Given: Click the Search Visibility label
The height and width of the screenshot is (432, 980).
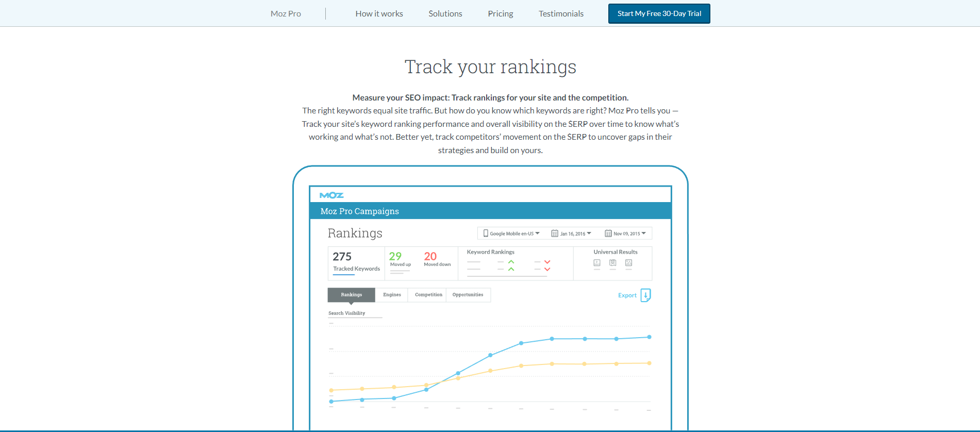Looking at the screenshot, I should pyautogui.click(x=347, y=313).
